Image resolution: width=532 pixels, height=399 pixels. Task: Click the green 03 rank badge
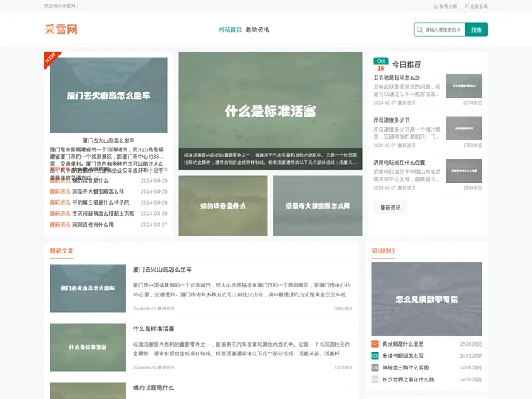point(375,356)
